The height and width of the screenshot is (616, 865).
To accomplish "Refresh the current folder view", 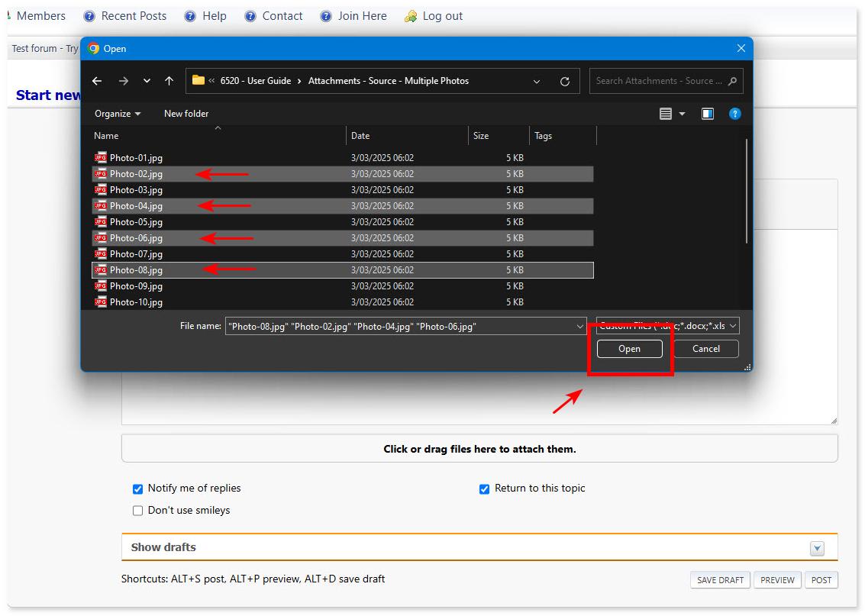I will [563, 80].
